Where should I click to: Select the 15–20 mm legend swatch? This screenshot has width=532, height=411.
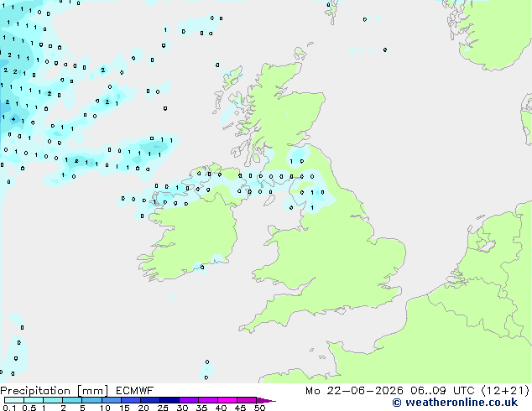click(130, 400)
